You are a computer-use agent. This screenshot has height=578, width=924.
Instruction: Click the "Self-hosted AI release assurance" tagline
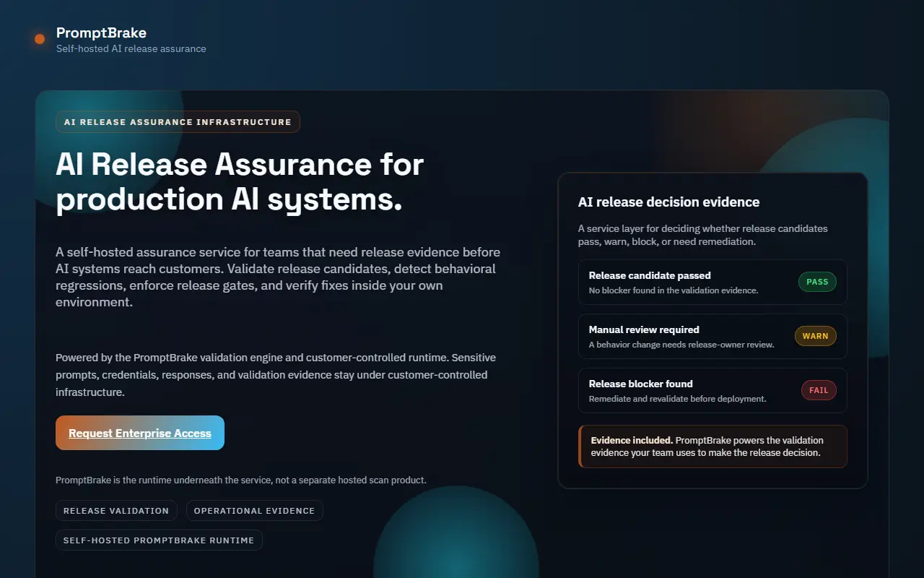[x=131, y=49]
